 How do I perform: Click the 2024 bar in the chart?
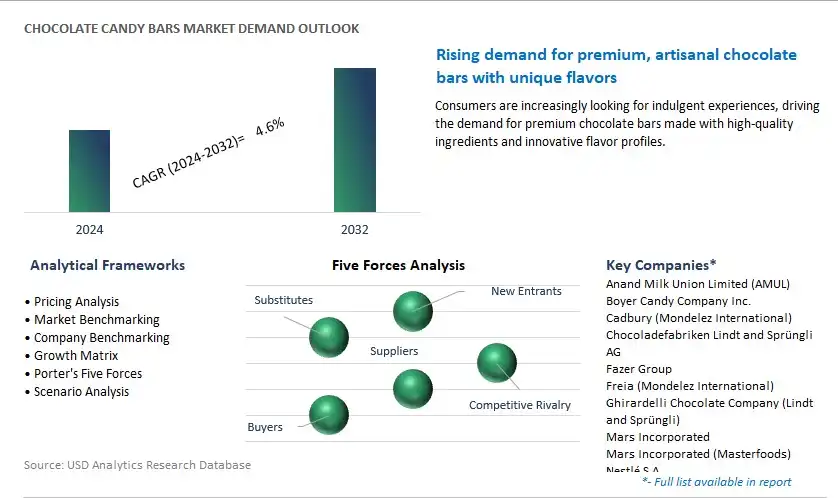[89, 171]
